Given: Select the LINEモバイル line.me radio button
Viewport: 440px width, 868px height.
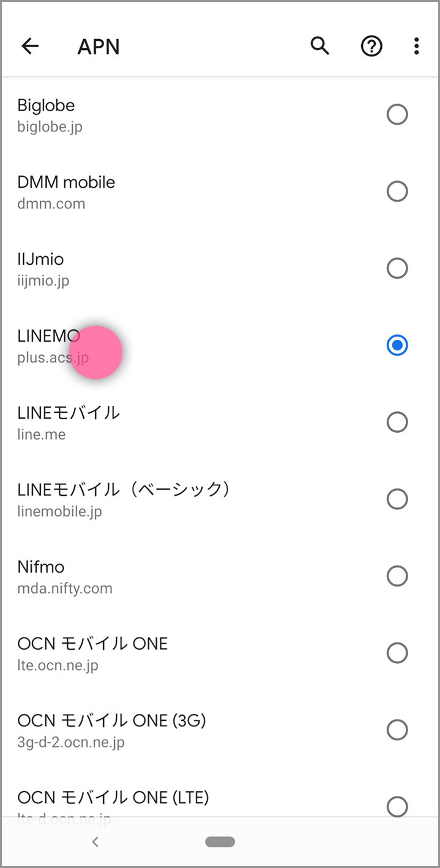Looking at the screenshot, I should pyautogui.click(x=397, y=422).
